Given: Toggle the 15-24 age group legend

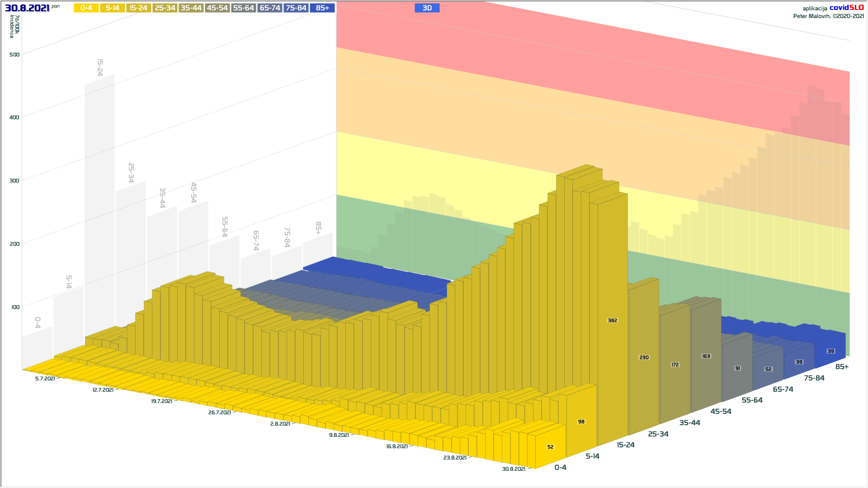Looking at the screenshot, I should click(138, 8).
